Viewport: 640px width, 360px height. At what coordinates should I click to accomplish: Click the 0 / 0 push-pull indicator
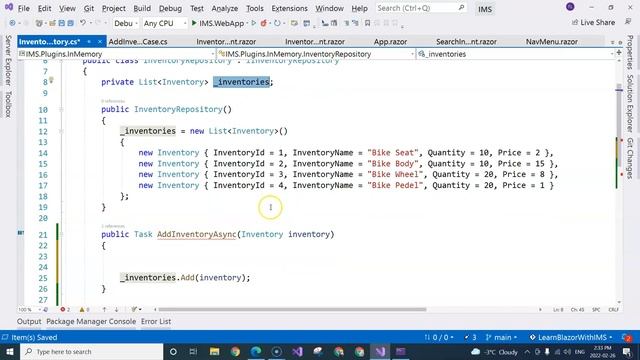point(439,338)
